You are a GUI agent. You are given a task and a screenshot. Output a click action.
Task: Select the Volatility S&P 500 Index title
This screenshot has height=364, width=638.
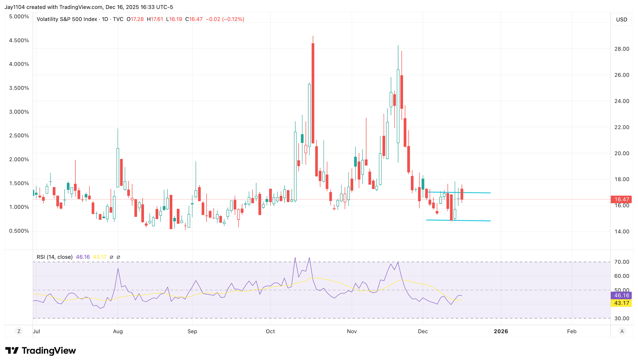click(x=67, y=19)
